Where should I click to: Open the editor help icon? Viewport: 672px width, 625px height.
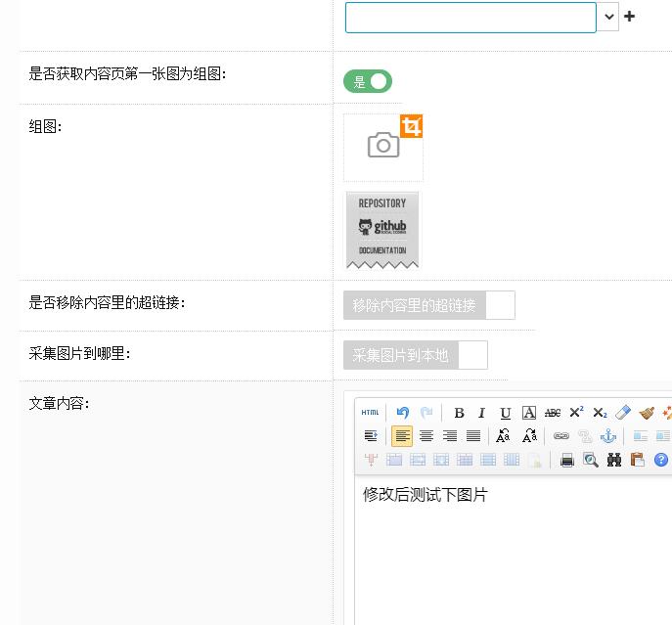(x=661, y=460)
